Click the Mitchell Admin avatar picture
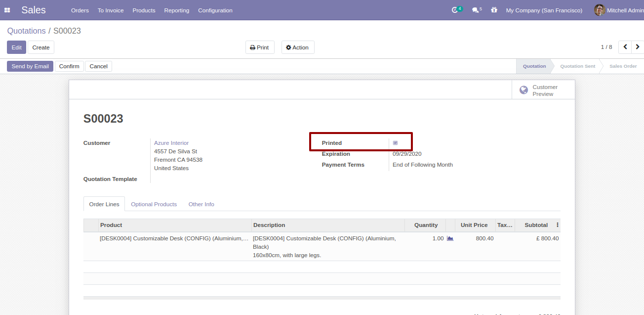Viewport: 644px width, 315px height. [x=599, y=10]
